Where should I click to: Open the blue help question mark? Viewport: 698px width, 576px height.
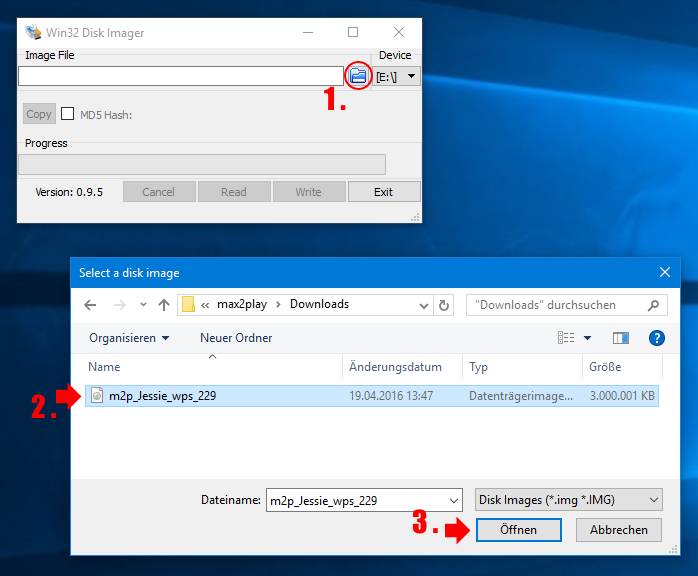657,338
